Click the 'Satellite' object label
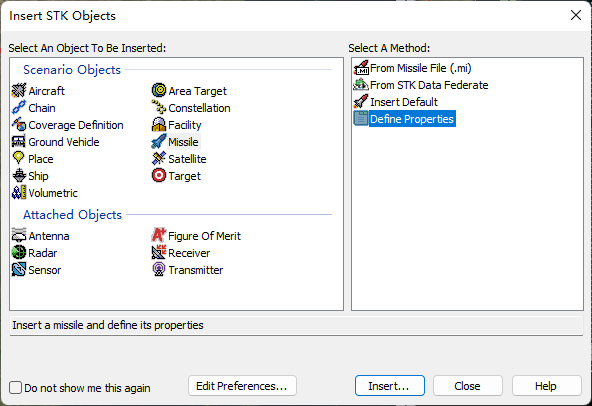 [x=187, y=159]
